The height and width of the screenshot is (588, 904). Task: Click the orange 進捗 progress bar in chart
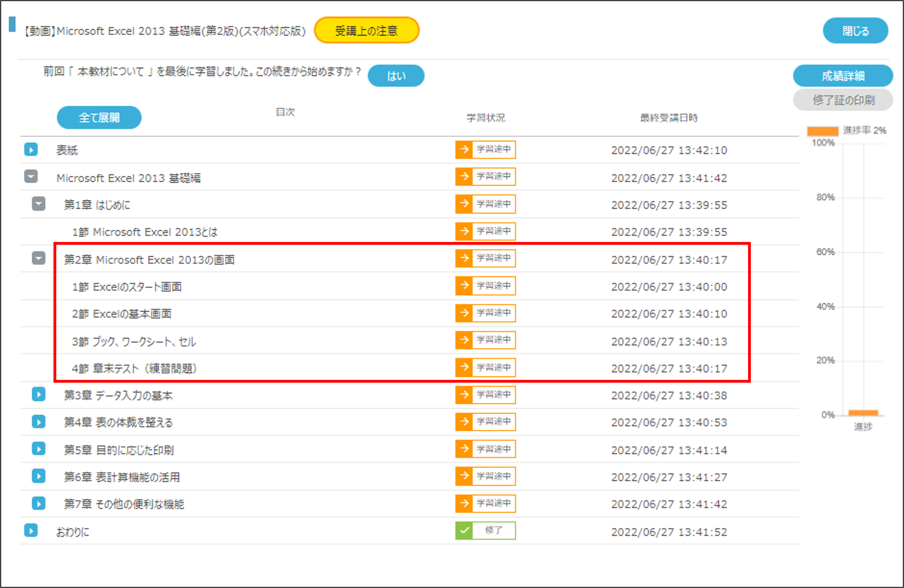tap(863, 413)
